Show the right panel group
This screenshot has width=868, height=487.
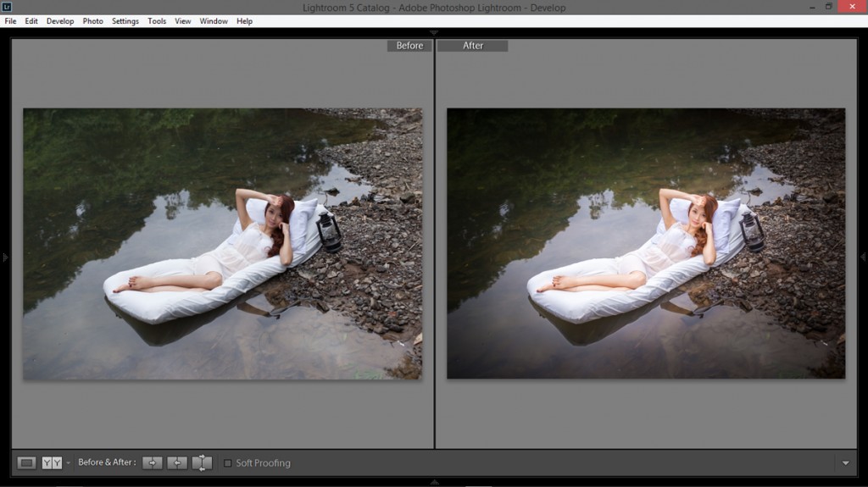[x=863, y=257]
